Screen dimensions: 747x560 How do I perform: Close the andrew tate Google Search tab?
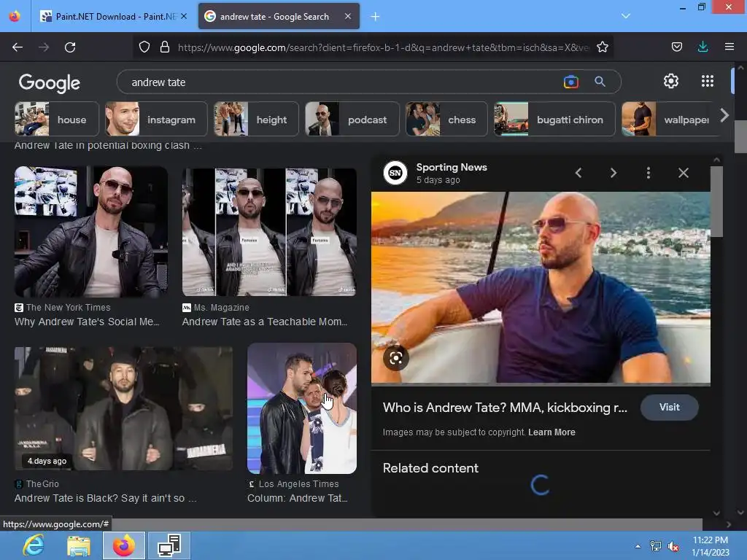(348, 16)
